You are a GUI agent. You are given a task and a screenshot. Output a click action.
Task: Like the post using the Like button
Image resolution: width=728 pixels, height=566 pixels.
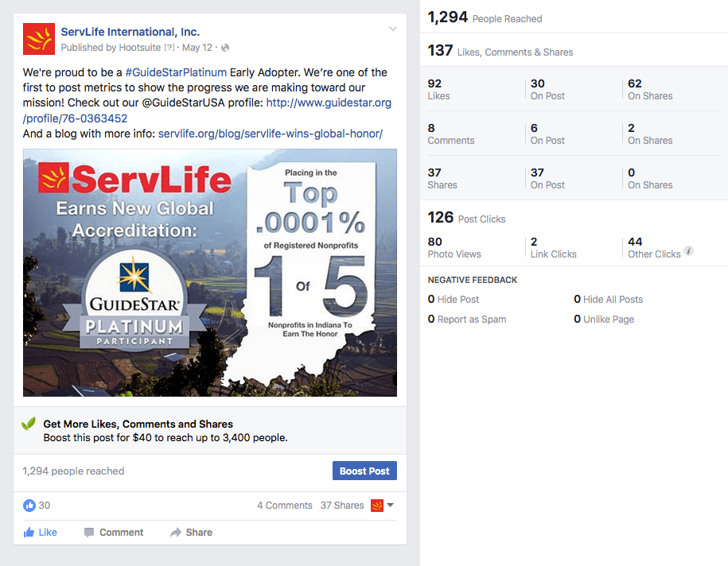(x=40, y=533)
